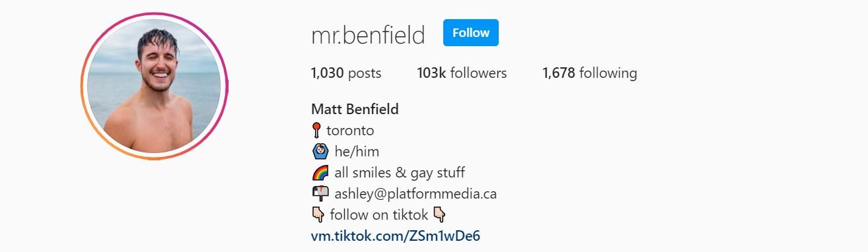Screen dimensions: 868x252
Task: View the 1,678 following list
Action: point(590,73)
